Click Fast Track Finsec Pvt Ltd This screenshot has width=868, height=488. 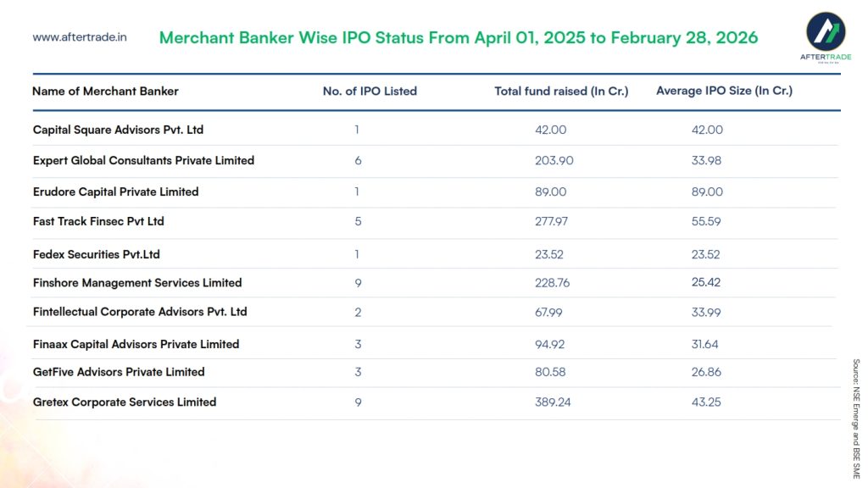(98, 221)
